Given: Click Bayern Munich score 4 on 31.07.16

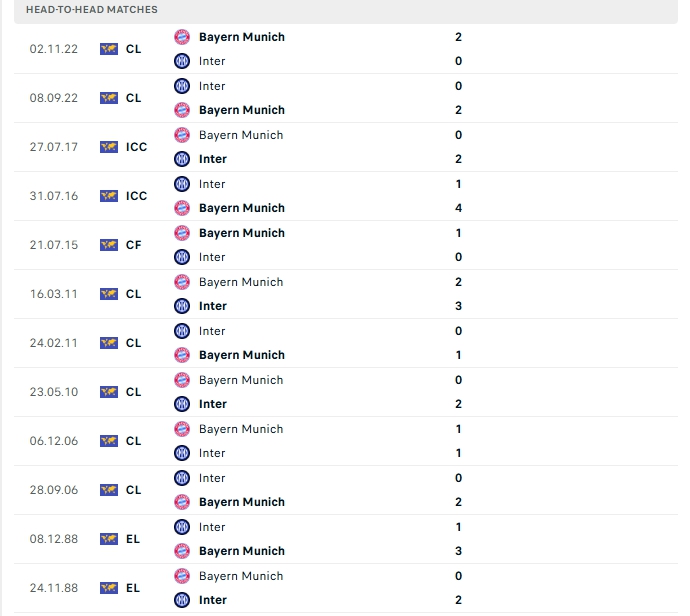Looking at the screenshot, I should [x=459, y=208].
